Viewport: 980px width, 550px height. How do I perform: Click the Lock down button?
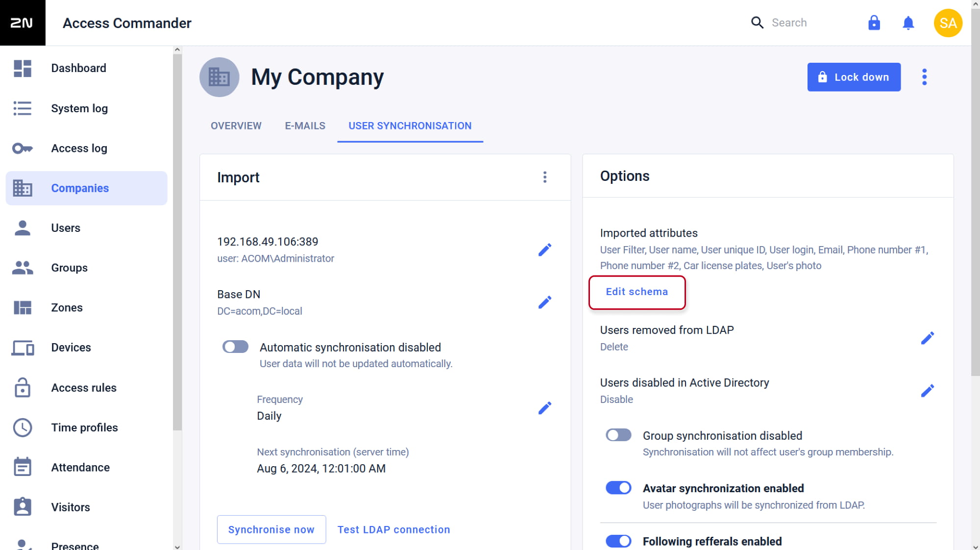click(x=854, y=77)
